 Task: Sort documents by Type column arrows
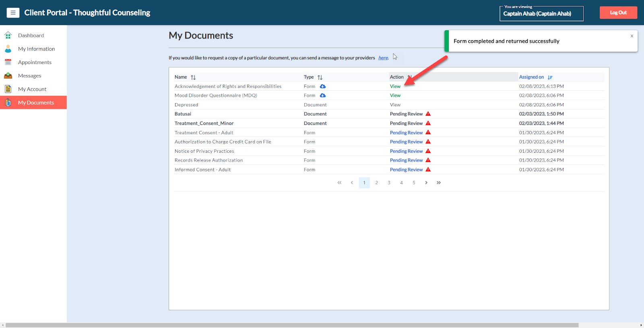320,77
